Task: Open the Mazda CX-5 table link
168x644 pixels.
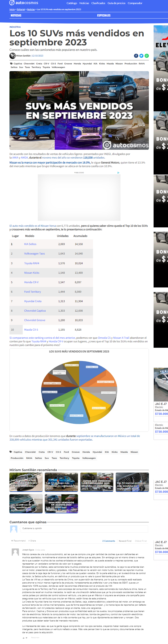Action: point(31,330)
